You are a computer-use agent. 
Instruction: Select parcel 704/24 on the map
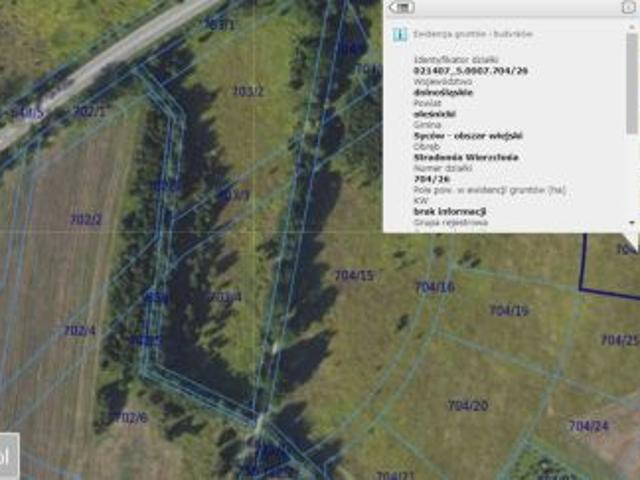587,425
